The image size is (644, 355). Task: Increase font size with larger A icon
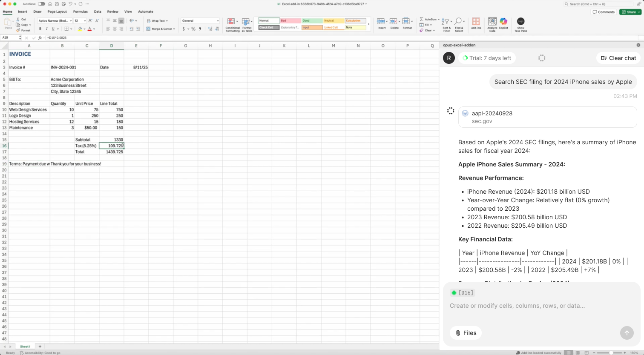click(90, 20)
